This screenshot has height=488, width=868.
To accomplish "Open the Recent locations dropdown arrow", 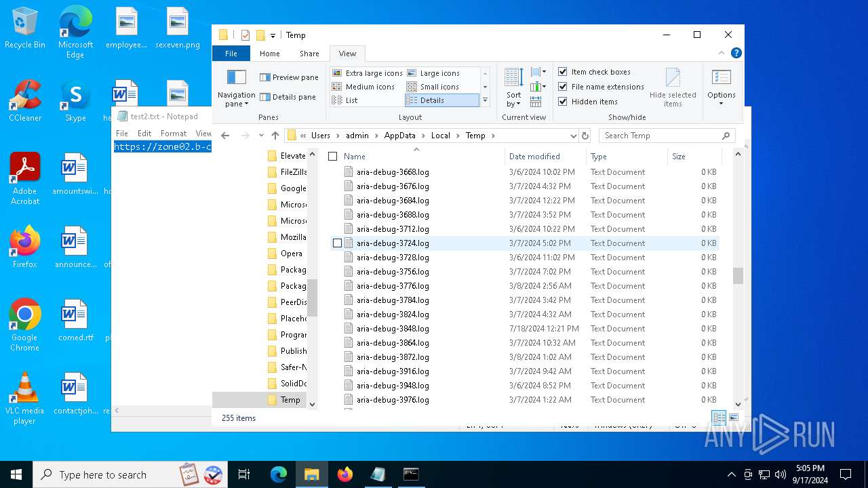I will tap(261, 136).
